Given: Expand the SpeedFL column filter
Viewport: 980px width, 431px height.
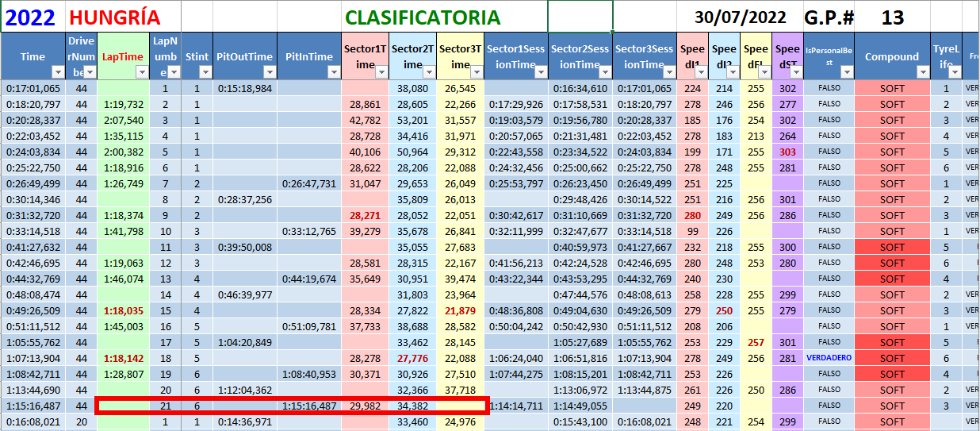Looking at the screenshot, I should click(765, 72).
